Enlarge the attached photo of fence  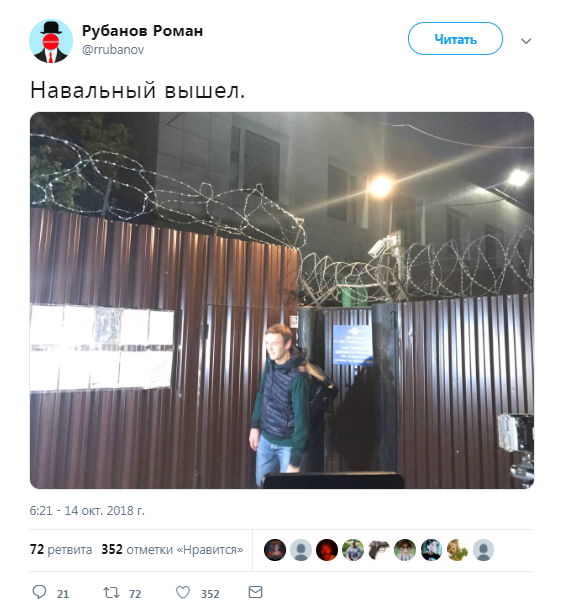click(x=282, y=300)
